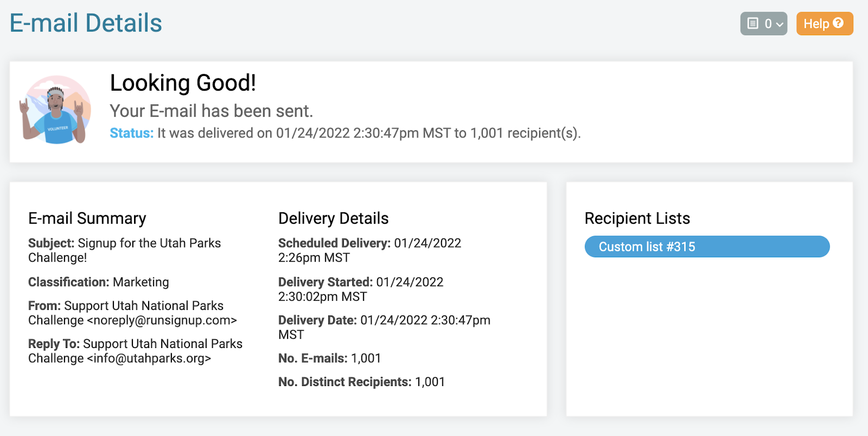Click the E-mail Details page heading
The image size is (868, 436).
tap(86, 23)
